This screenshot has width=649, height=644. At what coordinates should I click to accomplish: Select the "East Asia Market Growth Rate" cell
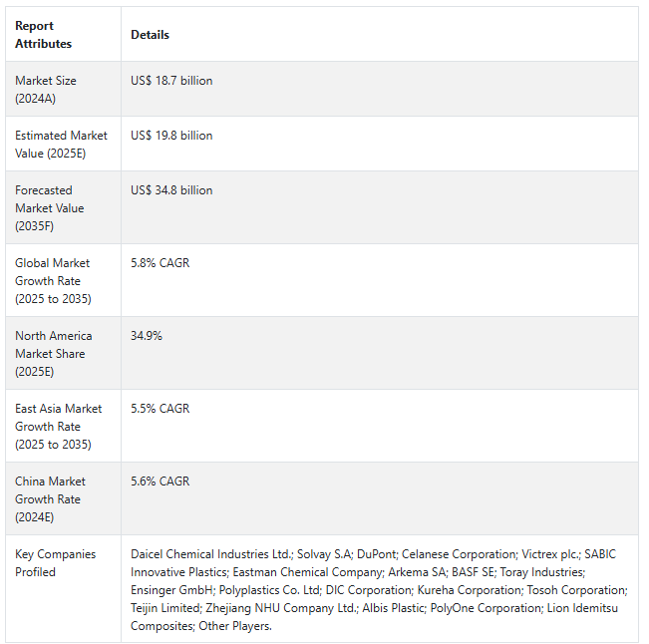tap(58, 427)
